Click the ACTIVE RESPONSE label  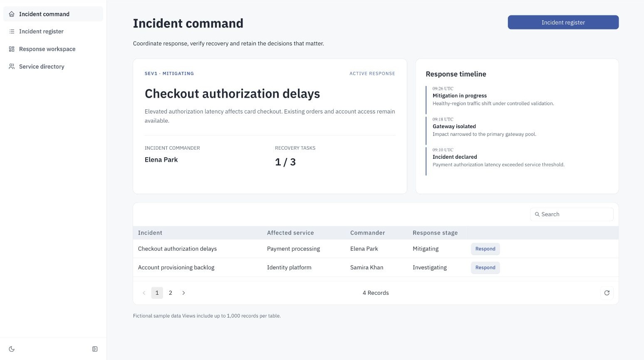click(372, 74)
